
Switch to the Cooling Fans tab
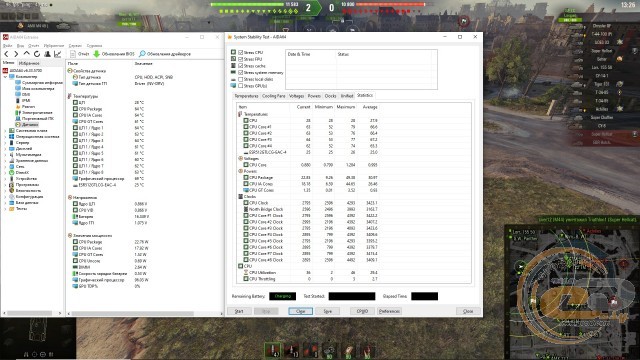(x=273, y=96)
